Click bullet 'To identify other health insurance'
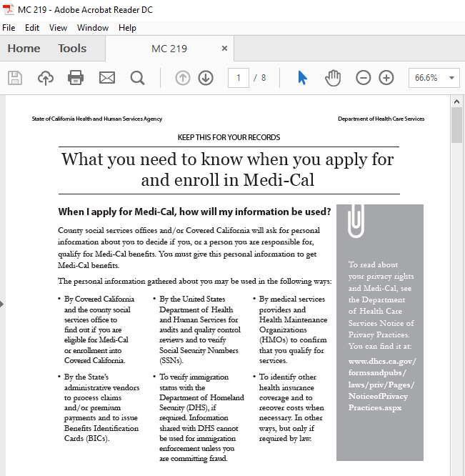Image resolution: width=465 pixels, height=476 pixels. click(291, 407)
